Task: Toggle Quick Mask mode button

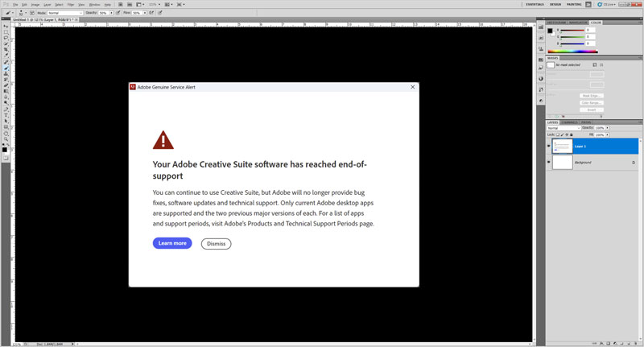Action: pyautogui.click(x=6, y=158)
